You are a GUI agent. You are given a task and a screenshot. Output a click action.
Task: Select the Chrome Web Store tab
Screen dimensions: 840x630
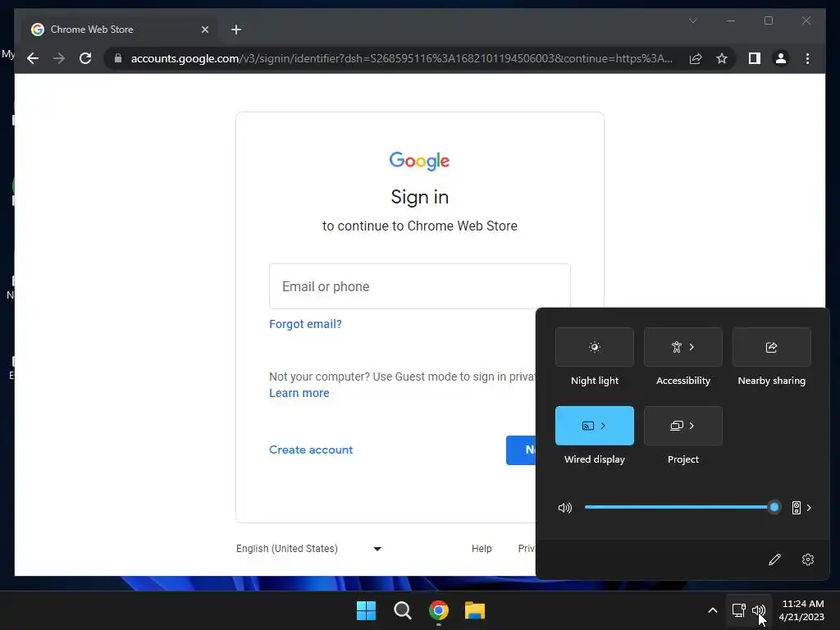point(121,30)
